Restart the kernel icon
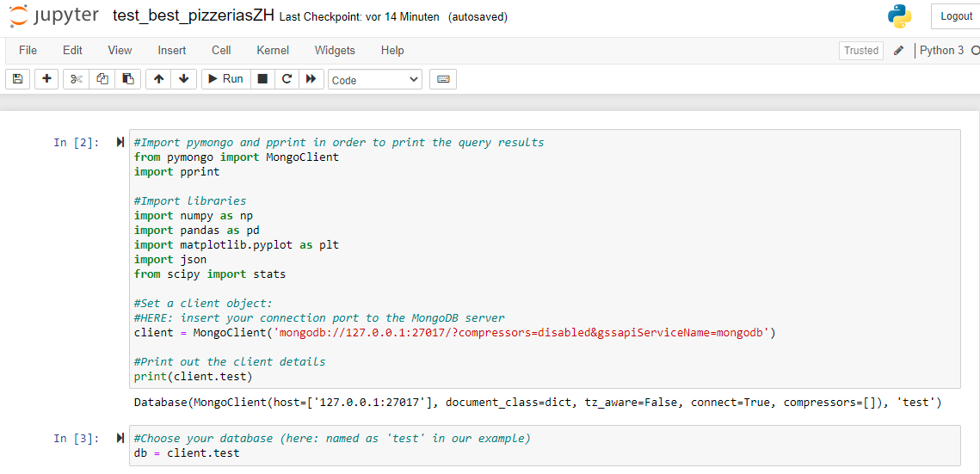The width and height of the screenshot is (980, 474). (x=287, y=78)
